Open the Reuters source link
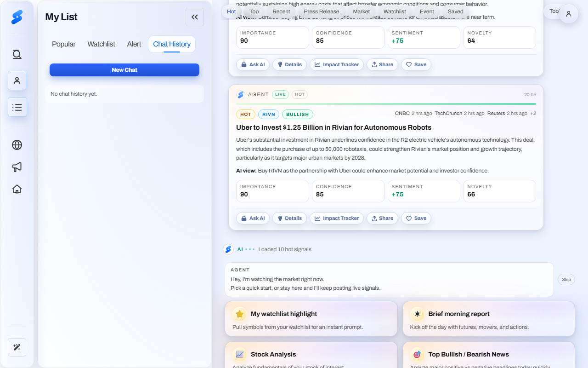Image resolution: width=588 pixels, height=368 pixels. click(x=496, y=113)
